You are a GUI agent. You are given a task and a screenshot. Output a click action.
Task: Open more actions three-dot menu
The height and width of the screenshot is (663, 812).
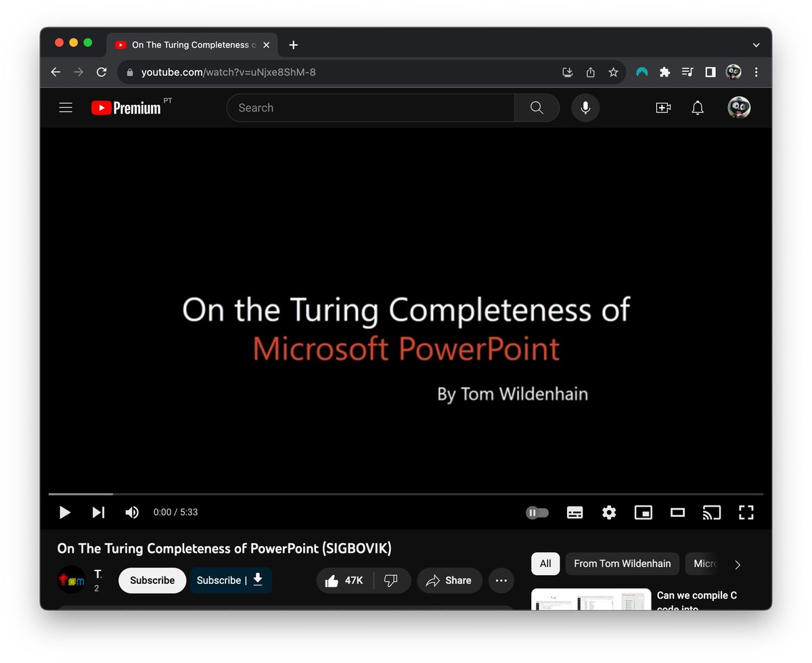click(x=501, y=580)
